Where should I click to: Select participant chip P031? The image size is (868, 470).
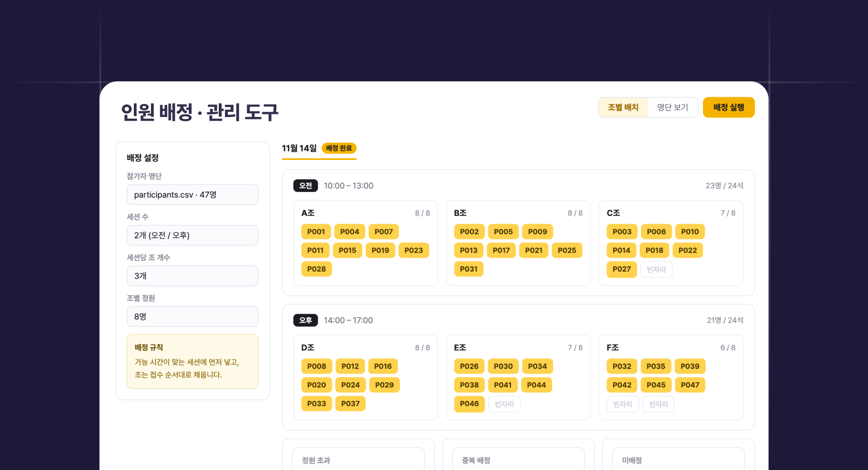(469, 269)
